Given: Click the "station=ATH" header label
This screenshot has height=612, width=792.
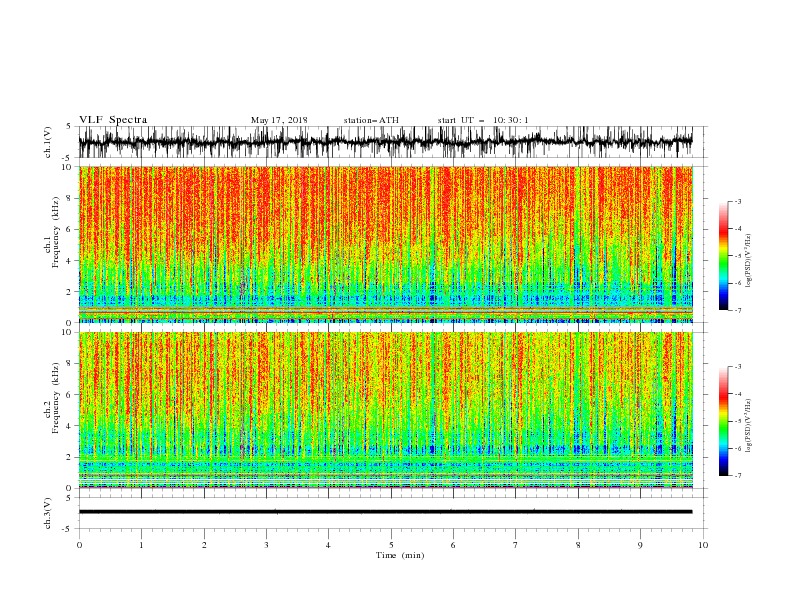Looking at the screenshot, I should point(371,120).
